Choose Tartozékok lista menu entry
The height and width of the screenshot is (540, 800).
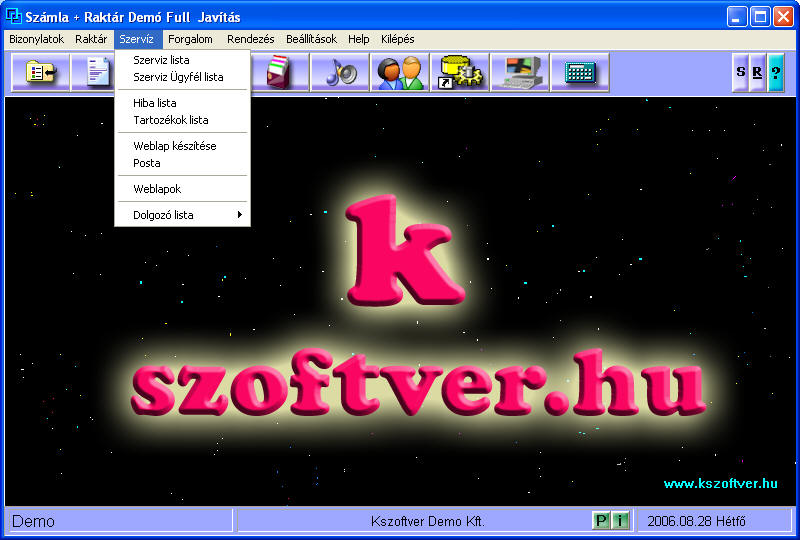coord(182,120)
